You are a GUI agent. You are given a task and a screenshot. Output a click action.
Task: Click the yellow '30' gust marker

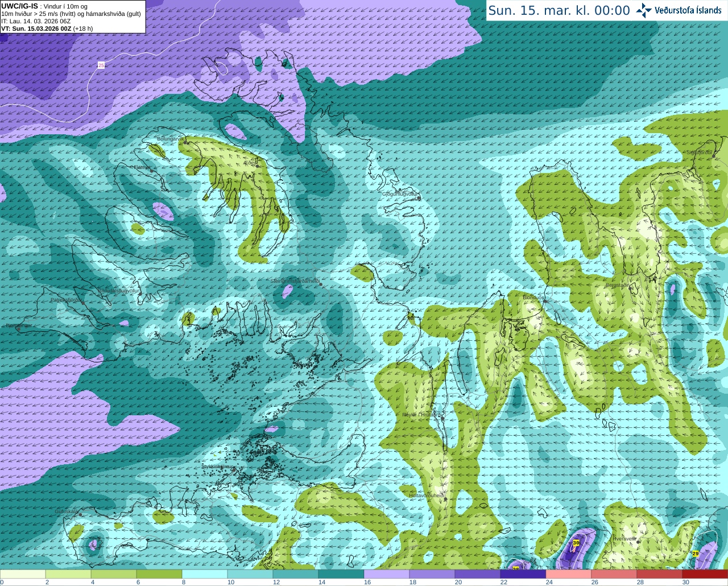tap(576, 543)
